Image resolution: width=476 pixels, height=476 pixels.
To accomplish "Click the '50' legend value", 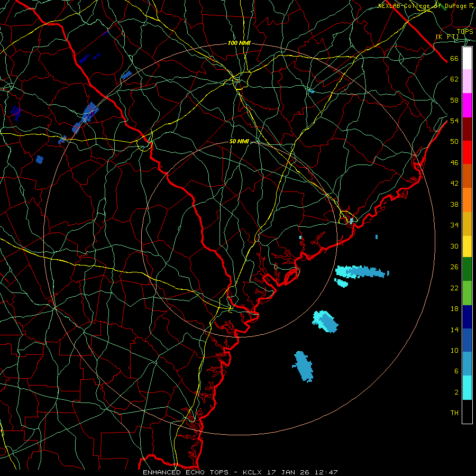I will click(454, 141).
